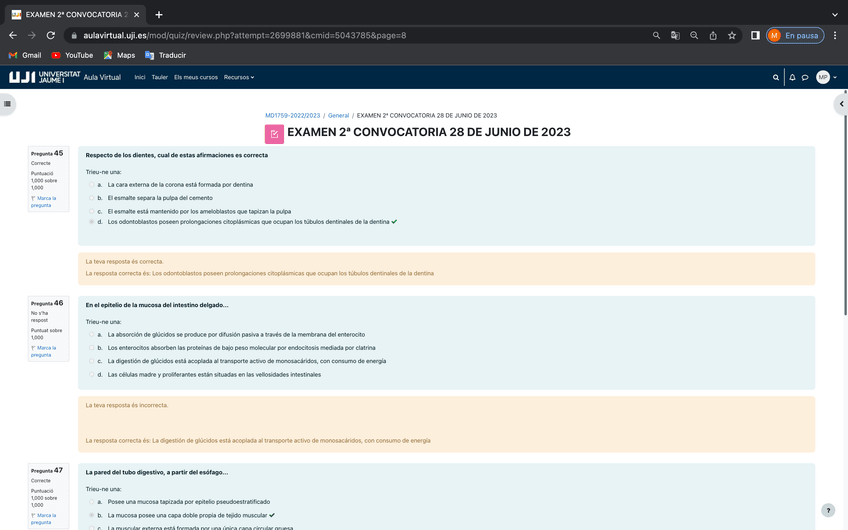The width and height of the screenshot is (848, 530).
Task: Select option b 'Los enterocitos absorben las proteínas'
Action: [x=91, y=348]
